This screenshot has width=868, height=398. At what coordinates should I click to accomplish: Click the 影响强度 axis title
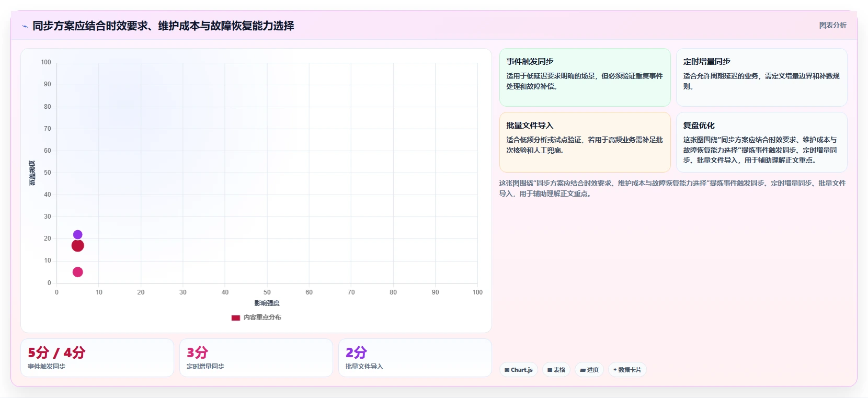click(x=267, y=303)
